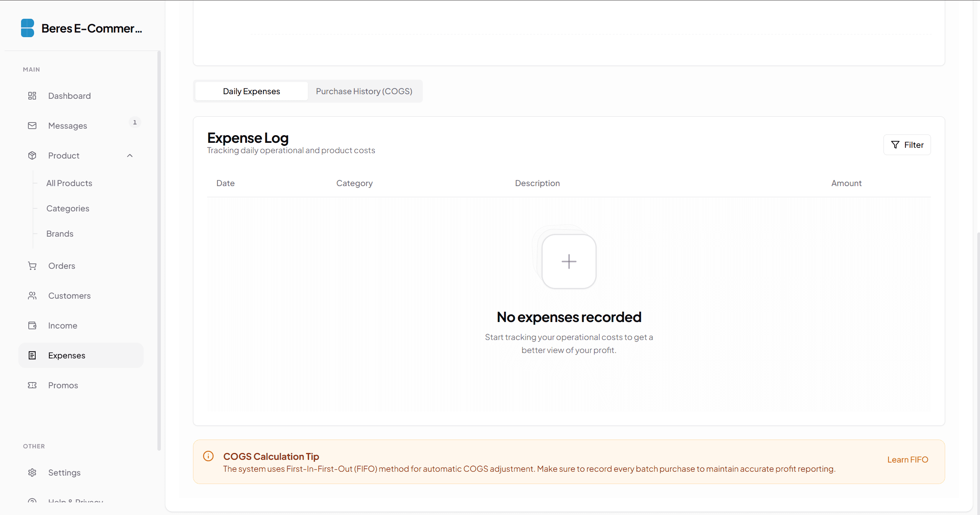Click the Promos ticket icon
Viewport: 980px width, 515px height.
pos(32,385)
